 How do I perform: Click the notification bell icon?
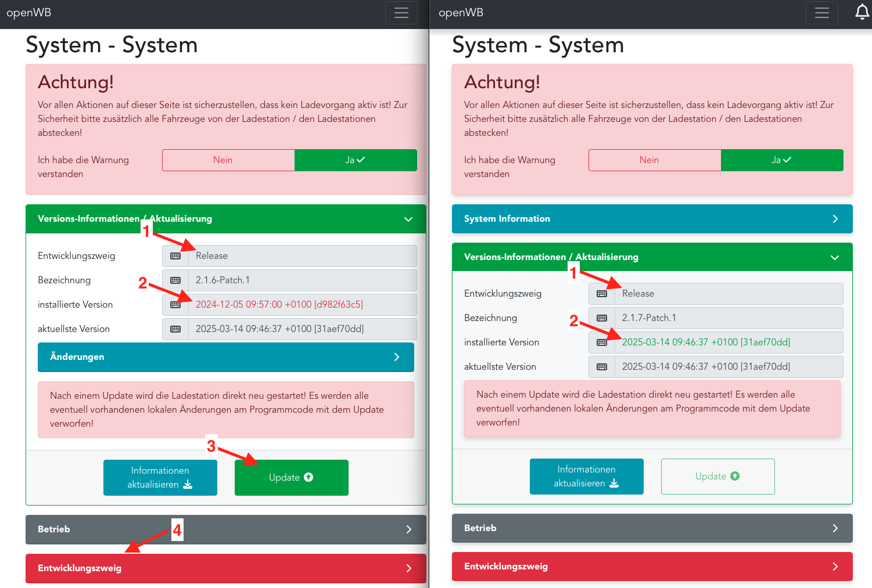862,12
